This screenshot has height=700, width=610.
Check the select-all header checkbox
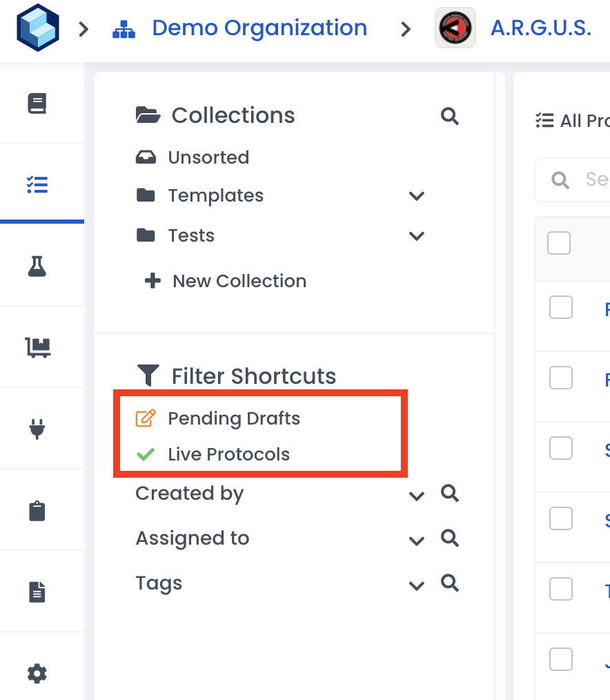point(558,243)
